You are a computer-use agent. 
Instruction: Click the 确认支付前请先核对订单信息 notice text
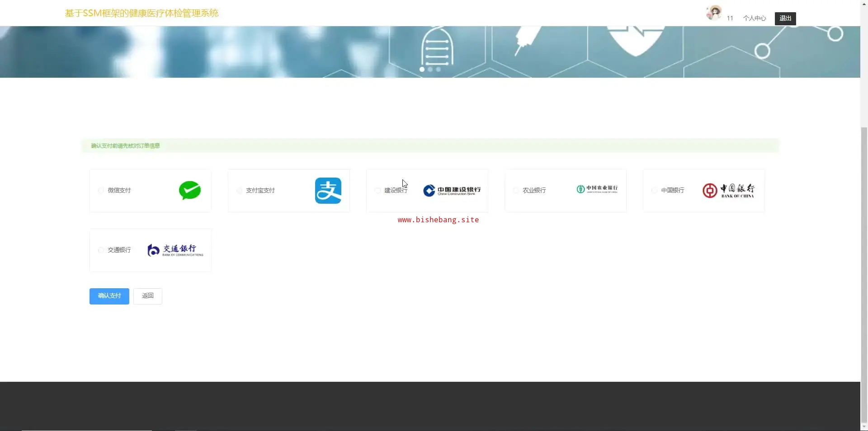click(x=125, y=145)
